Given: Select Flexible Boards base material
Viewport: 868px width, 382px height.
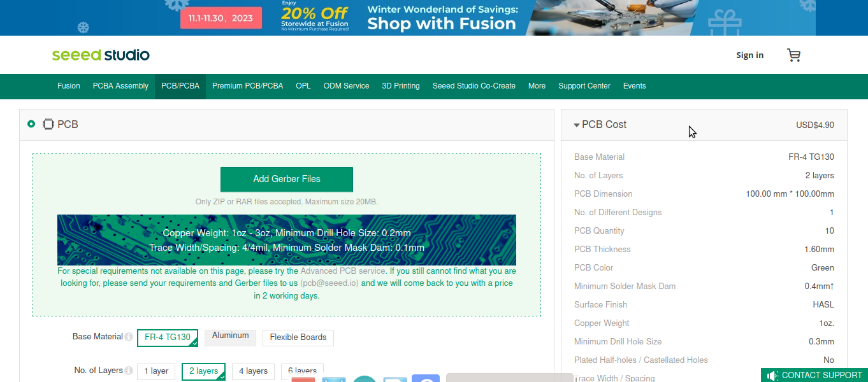Looking at the screenshot, I should 298,337.
